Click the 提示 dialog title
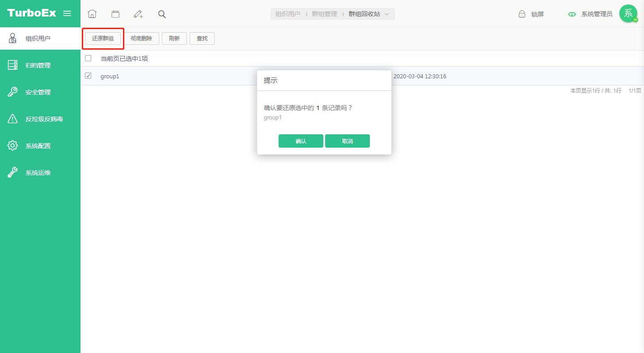644x353 pixels. pos(271,81)
